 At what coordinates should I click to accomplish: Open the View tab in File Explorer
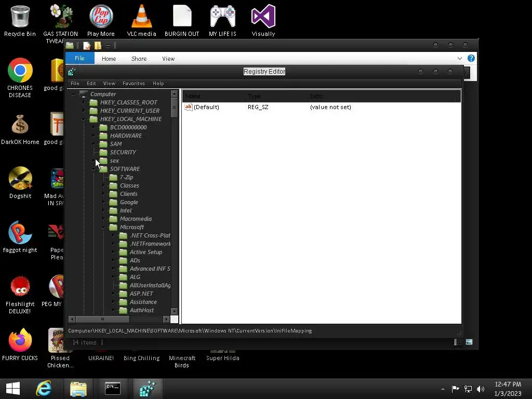(x=168, y=59)
